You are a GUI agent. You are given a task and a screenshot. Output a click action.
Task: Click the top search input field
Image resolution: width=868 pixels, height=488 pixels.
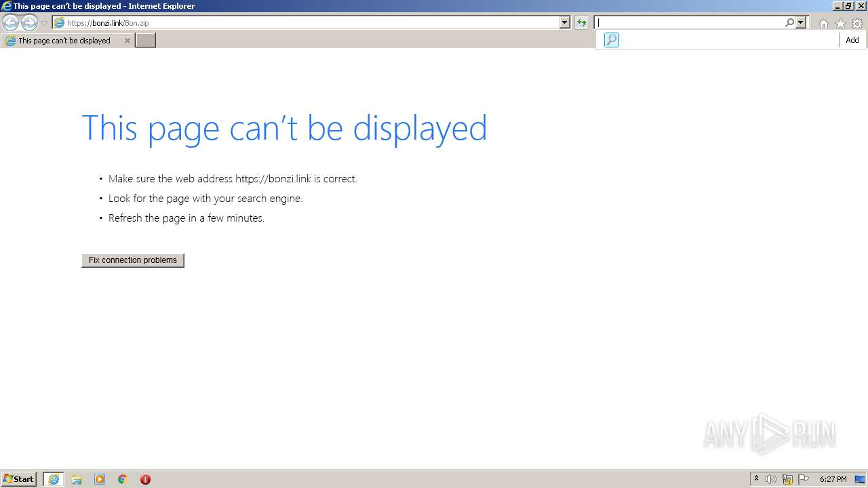point(690,22)
